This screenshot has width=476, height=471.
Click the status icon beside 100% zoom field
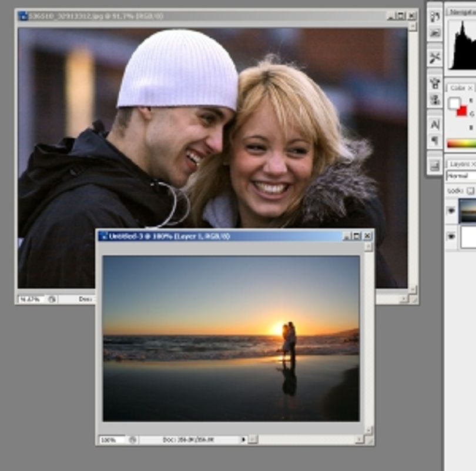coord(133,440)
